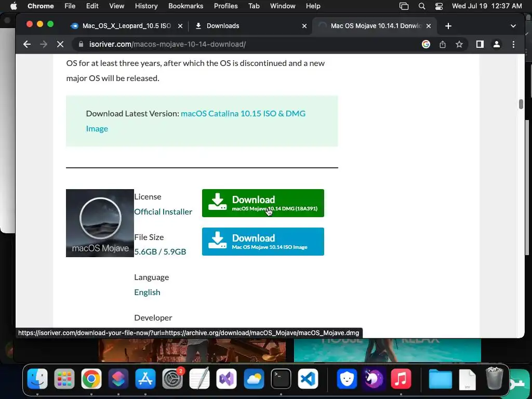Open the unicorn app in the Dock
Image resolution: width=532 pixels, height=399 pixels.
[374, 379]
